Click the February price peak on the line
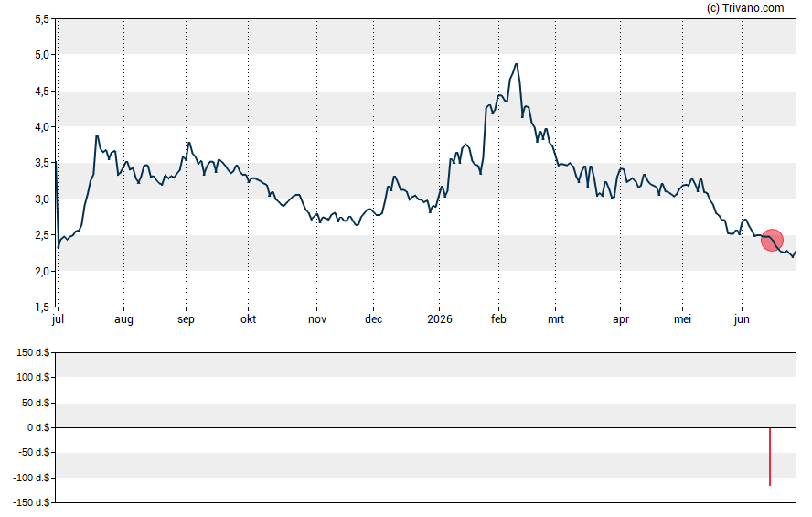Viewport: 812px width, 517px height. (x=516, y=64)
